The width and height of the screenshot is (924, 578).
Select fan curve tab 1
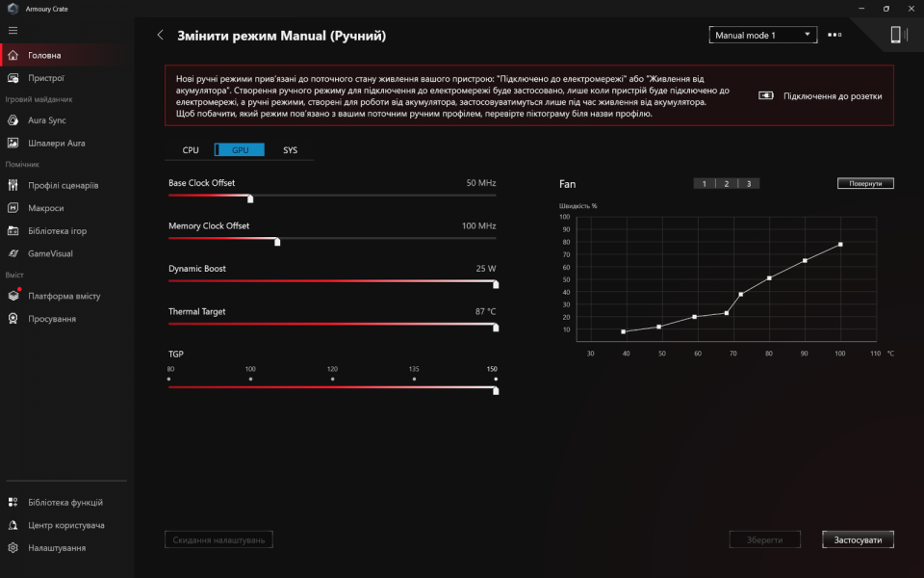pos(705,183)
